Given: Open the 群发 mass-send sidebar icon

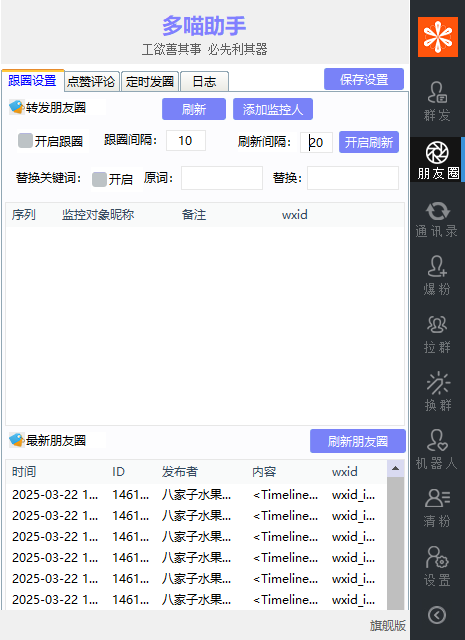Looking at the screenshot, I should pyautogui.click(x=437, y=102).
